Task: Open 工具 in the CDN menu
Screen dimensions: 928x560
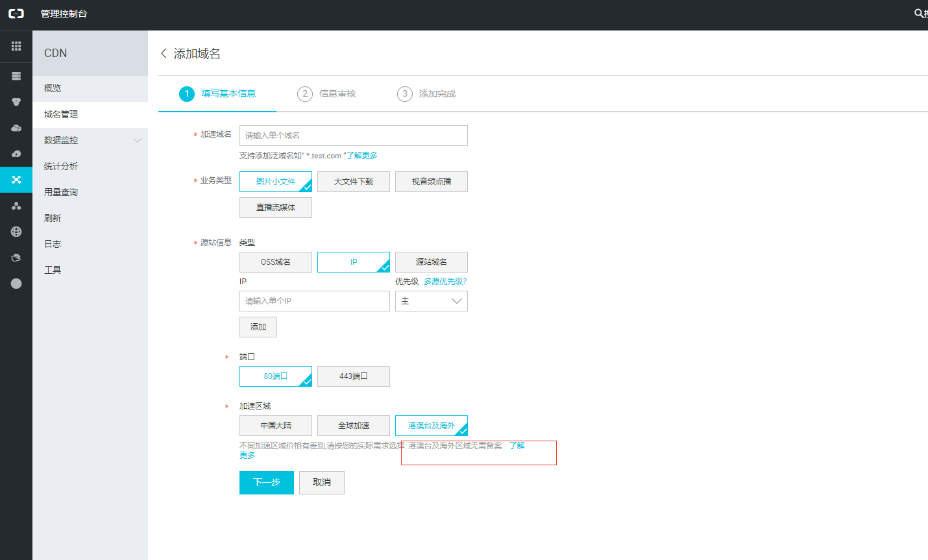Action: coord(90,270)
